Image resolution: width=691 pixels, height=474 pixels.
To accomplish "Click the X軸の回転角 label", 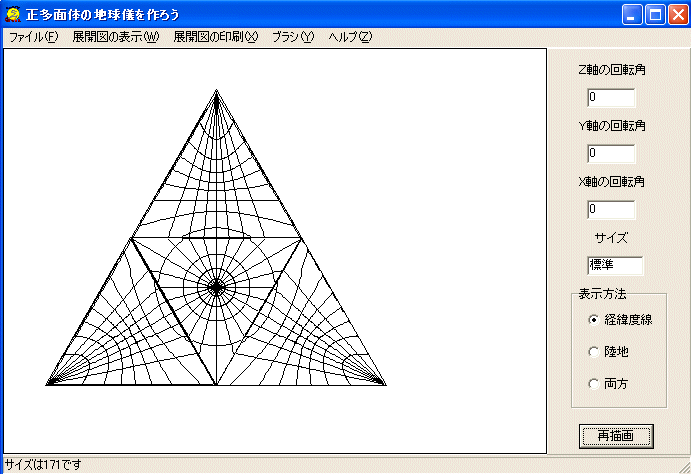I will 612,181.
